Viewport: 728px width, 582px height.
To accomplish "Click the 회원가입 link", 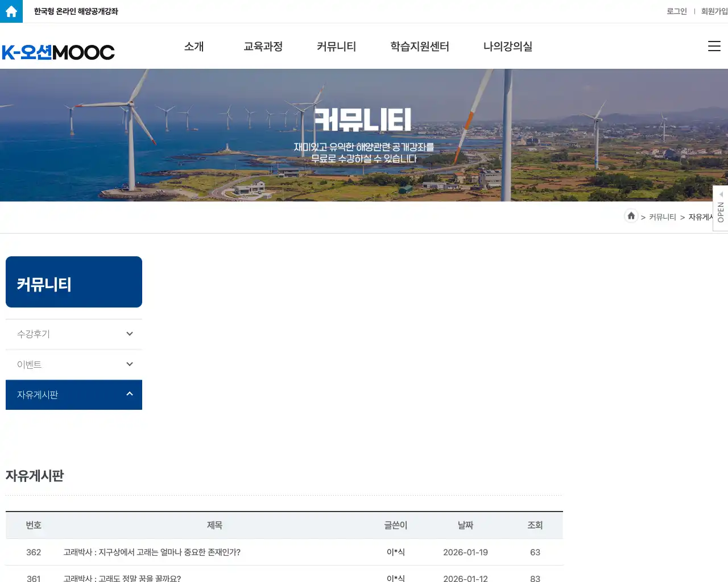I will [x=714, y=11].
